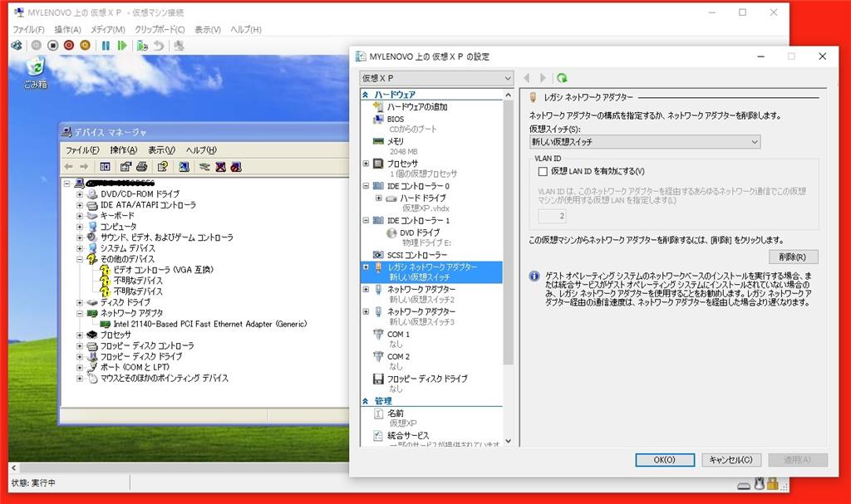
Task: Select フロッピー ディスク ドライブ in settings tree
Action: click(427, 379)
